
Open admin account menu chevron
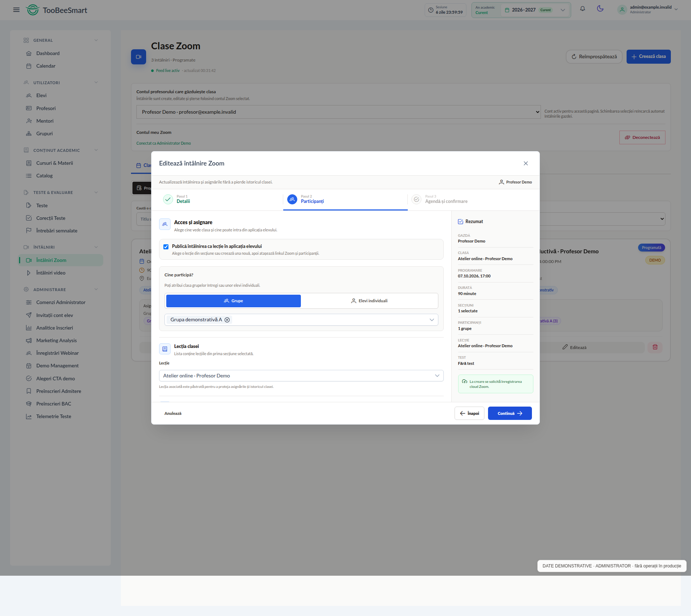pos(676,10)
